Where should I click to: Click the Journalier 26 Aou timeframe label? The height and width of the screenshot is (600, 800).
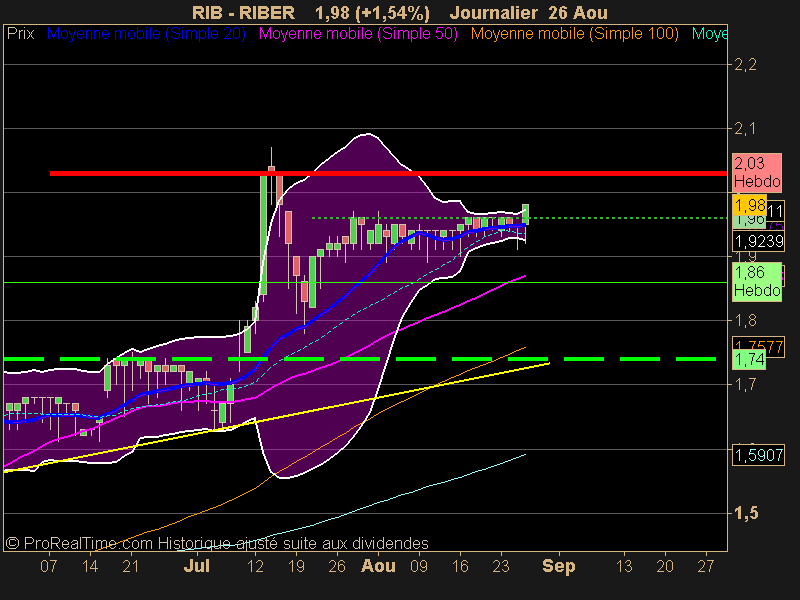click(x=529, y=13)
